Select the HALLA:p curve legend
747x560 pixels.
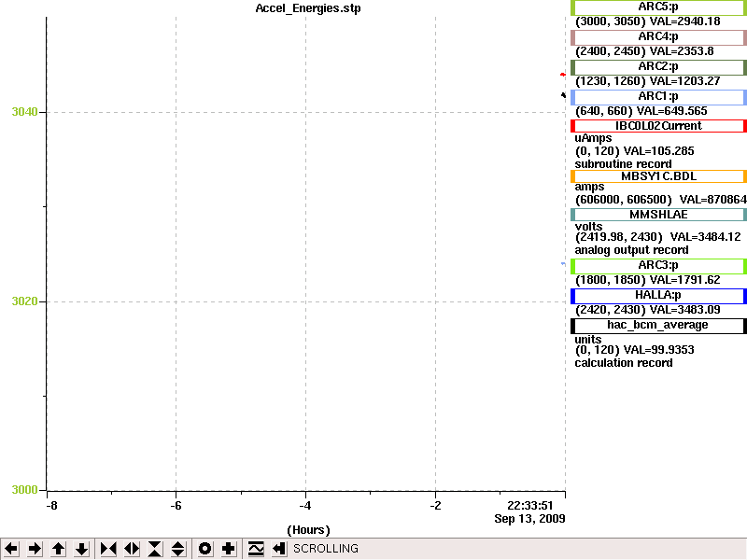(658, 296)
